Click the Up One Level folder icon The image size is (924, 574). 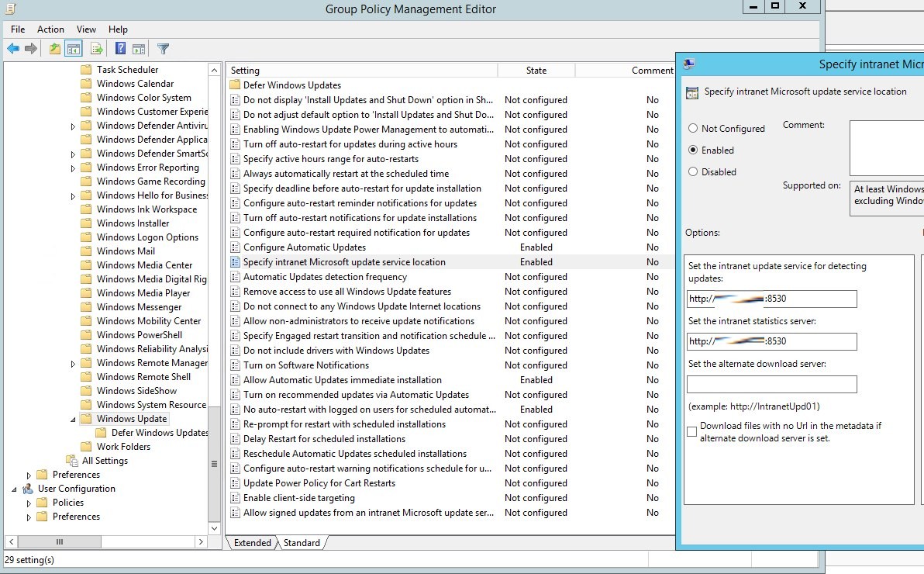point(55,49)
